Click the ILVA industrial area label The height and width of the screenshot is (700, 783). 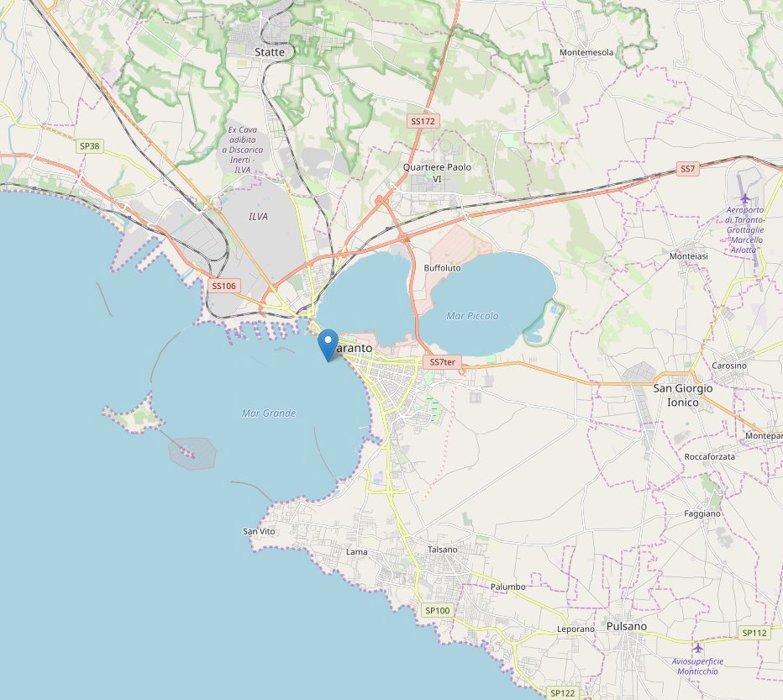click(x=258, y=216)
